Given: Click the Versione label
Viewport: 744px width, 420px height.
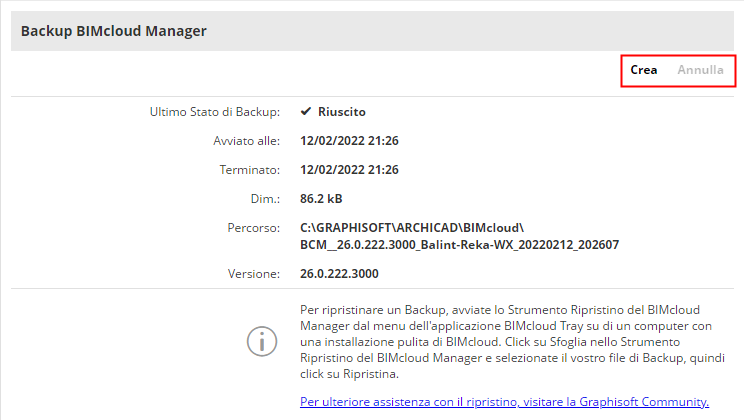Looking at the screenshot, I should click(x=253, y=273).
